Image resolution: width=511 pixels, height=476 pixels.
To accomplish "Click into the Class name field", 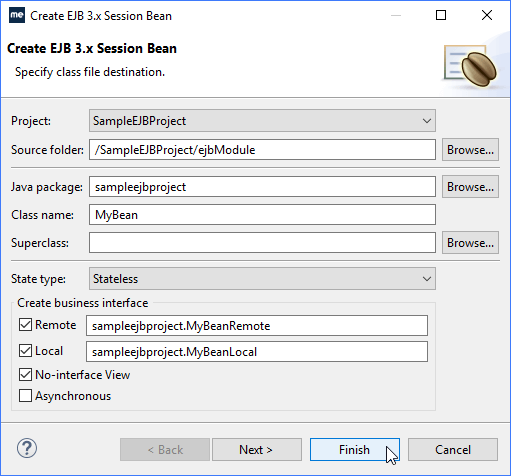I will pos(262,215).
